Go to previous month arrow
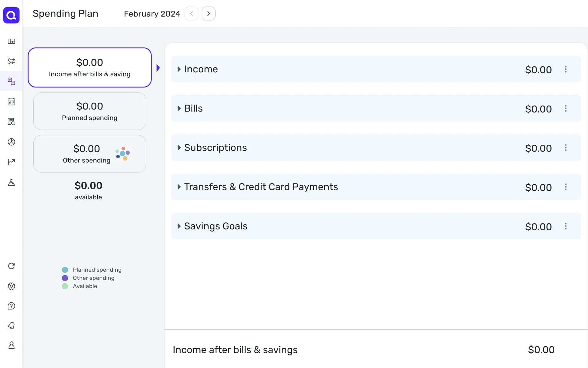 [x=191, y=14]
